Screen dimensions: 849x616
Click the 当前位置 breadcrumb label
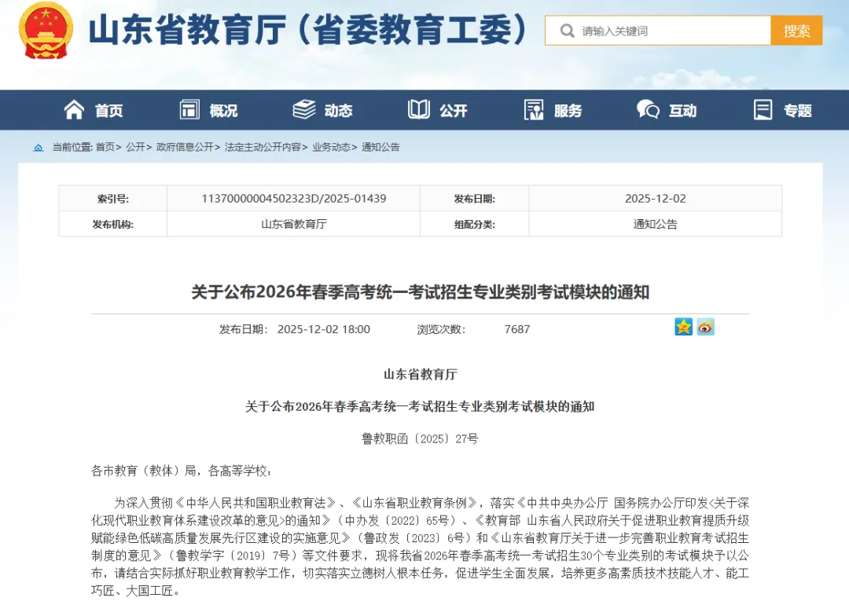pos(72,147)
